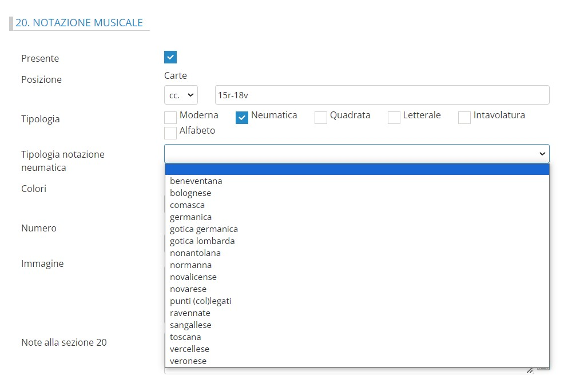Tick the Quadrata checkbox
Viewport: 576px width, 392px height.
coord(321,118)
